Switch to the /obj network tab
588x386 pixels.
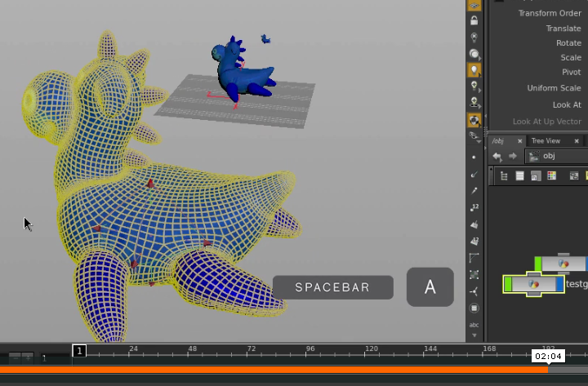tap(498, 141)
